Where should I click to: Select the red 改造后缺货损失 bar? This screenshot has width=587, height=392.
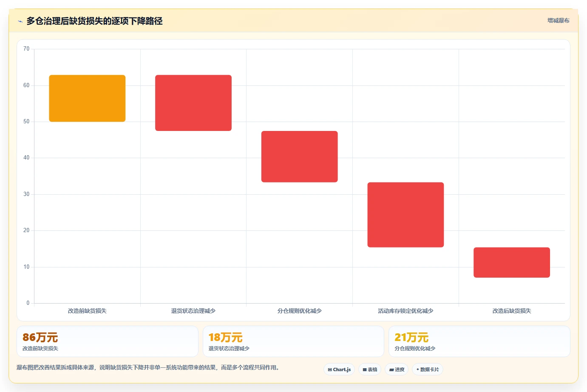[512, 262]
